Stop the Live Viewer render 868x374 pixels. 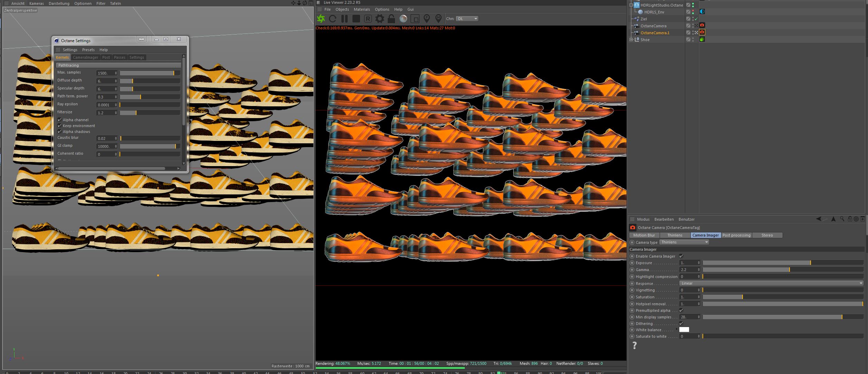point(356,19)
